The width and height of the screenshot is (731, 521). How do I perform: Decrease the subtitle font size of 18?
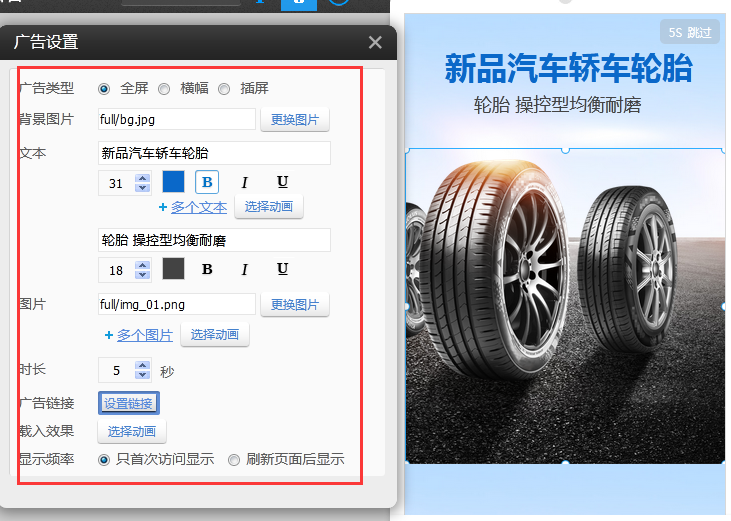pos(142,274)
